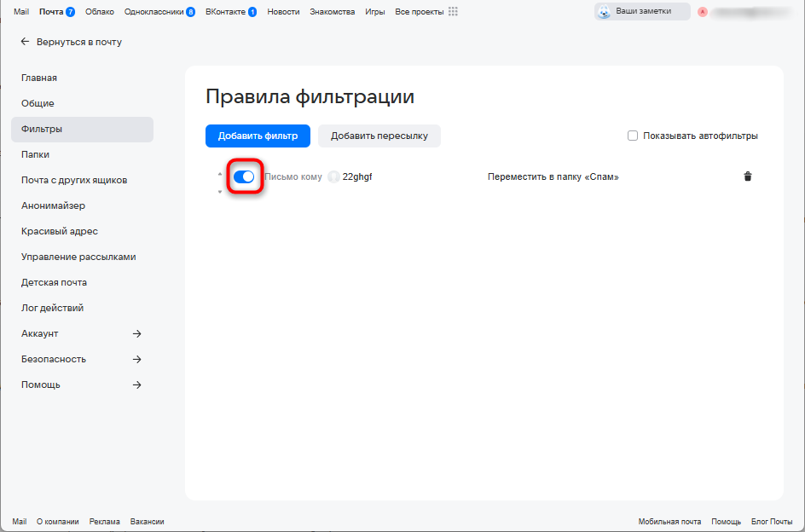Click the 22ghgf contact avatar
The image size is (805, 532).
point(333,176)
